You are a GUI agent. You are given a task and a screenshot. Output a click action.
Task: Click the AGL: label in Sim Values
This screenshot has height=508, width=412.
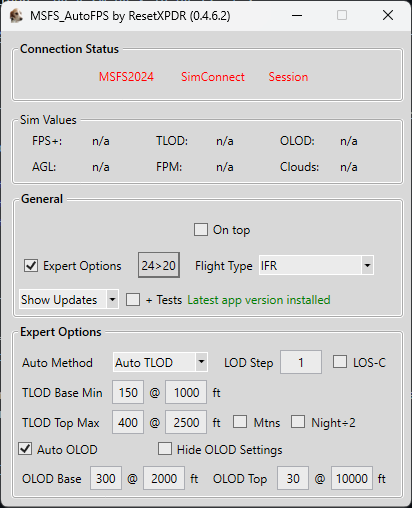click(44, 167)
